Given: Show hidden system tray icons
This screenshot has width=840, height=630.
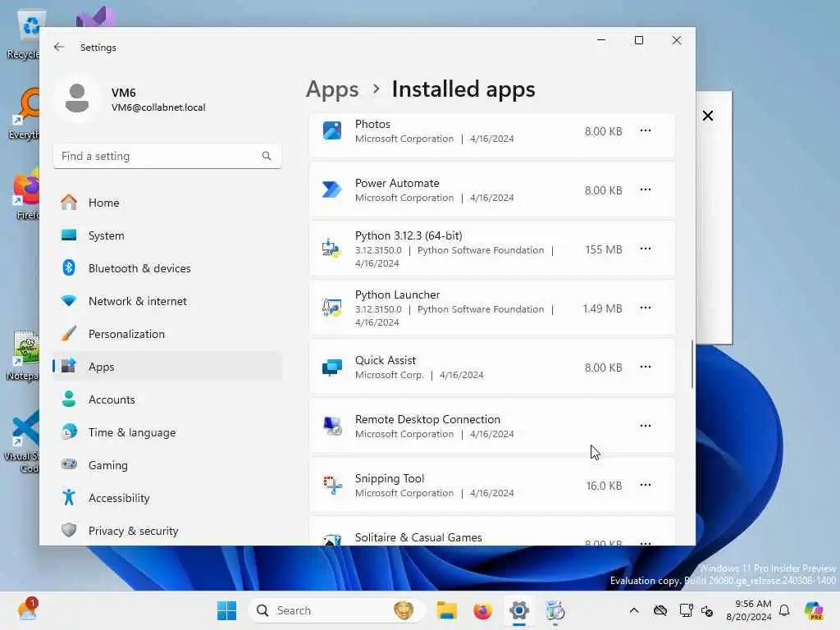Looking at the screenshot, I should [634, 610].
